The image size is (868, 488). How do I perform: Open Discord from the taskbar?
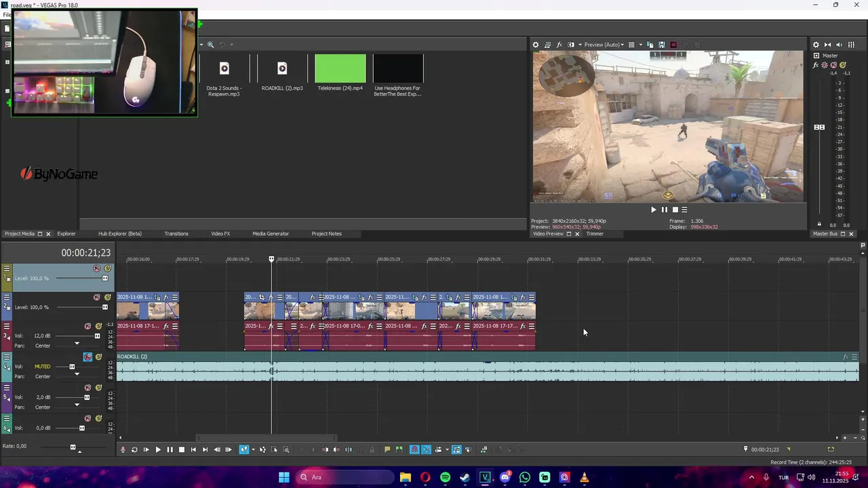point(505,477)
